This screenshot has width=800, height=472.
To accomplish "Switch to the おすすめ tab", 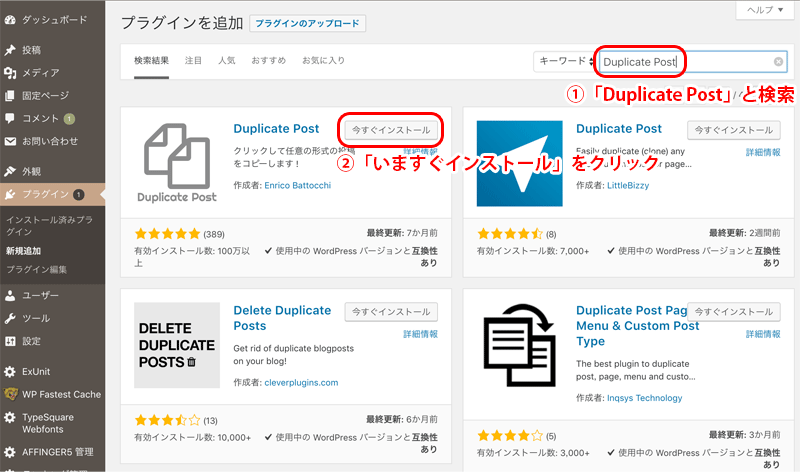I will (x=268, y=61).
